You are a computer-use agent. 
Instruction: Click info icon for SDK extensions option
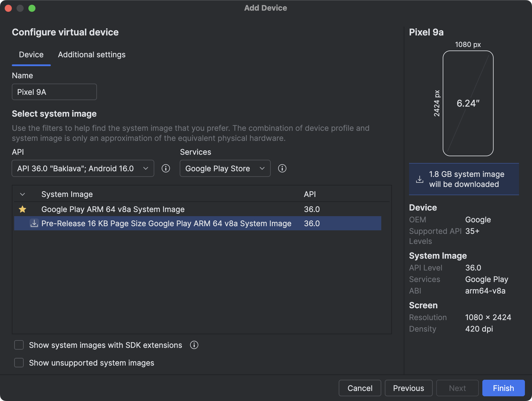coord(194,345)
